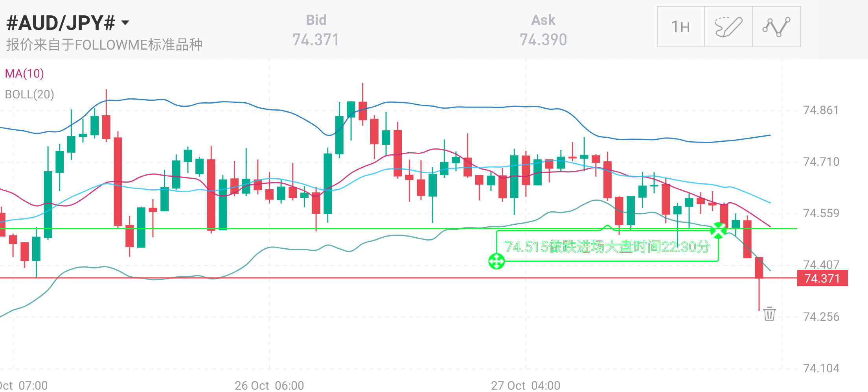
Task: Click the 74.861 price axis label
Action: coord(821,110)
